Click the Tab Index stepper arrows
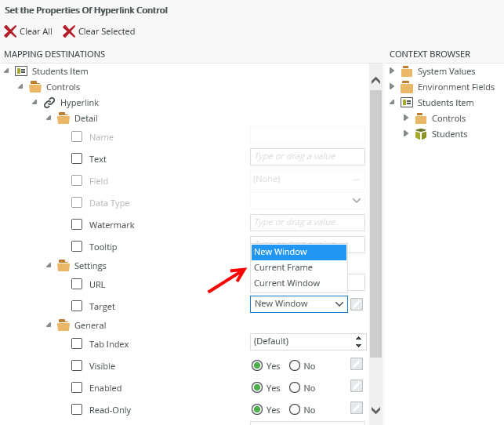 [x=359, y=341]
